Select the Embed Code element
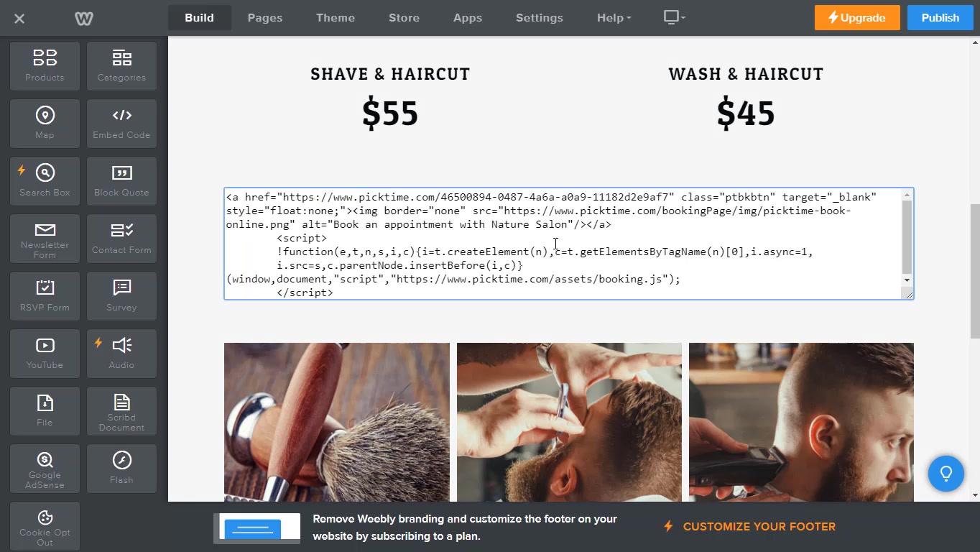 pyautogui.click(x=121, y=124)
